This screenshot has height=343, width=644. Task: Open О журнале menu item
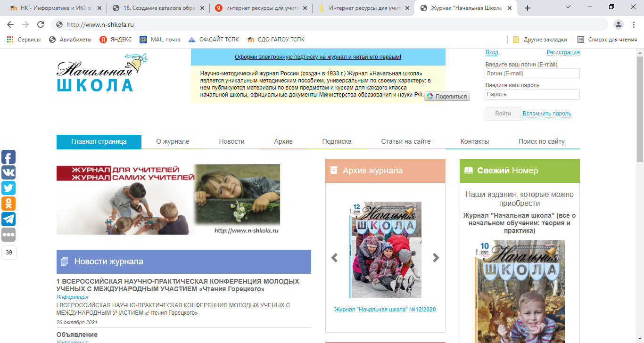point(173,141)
